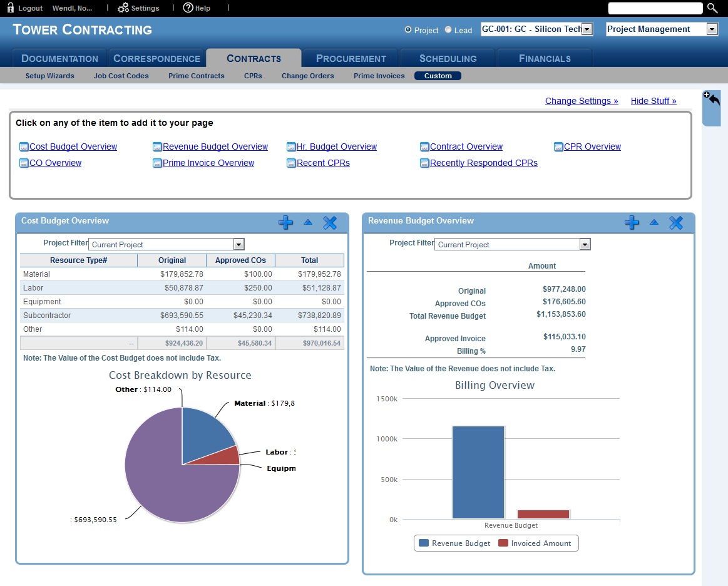Screen dimensions: 728x586
Task: Click the Change Settings link
Action: pyautogui.click(x=581, y=101)
